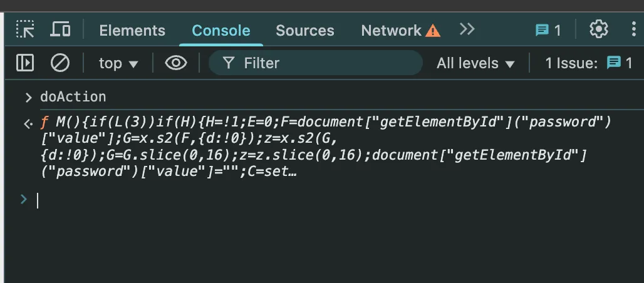Image resolution: width=644 pixels, height=283 pixels.
Task: Open the Elements tab
Action: 132,31
